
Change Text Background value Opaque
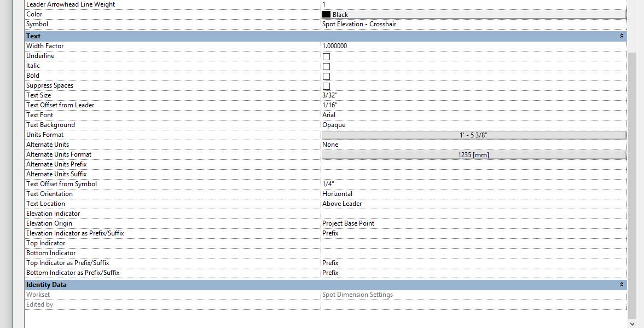coord(473,125)
